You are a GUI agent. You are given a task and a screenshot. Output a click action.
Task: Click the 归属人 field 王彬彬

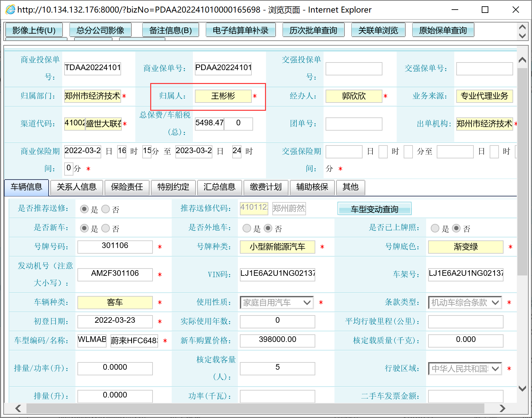pos(223,96)
